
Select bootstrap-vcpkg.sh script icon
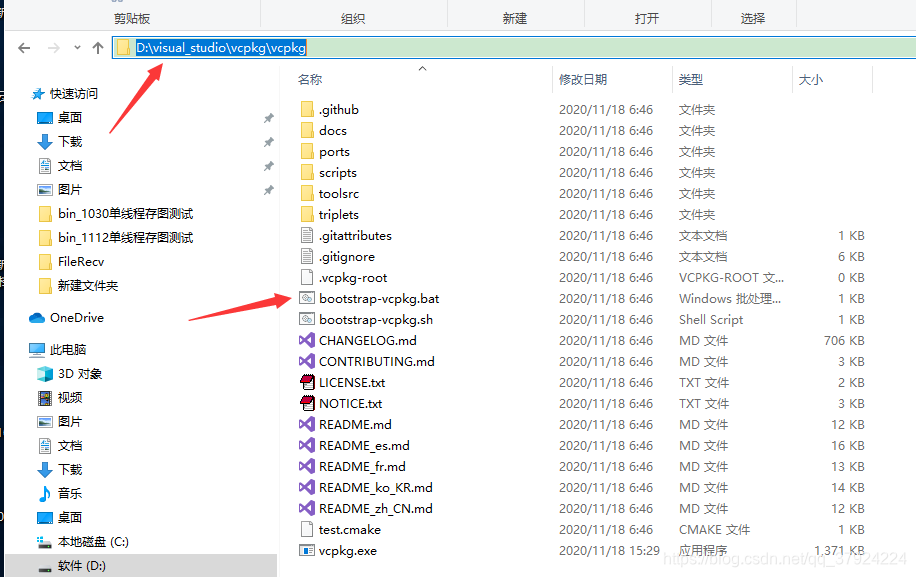[307, 319]
